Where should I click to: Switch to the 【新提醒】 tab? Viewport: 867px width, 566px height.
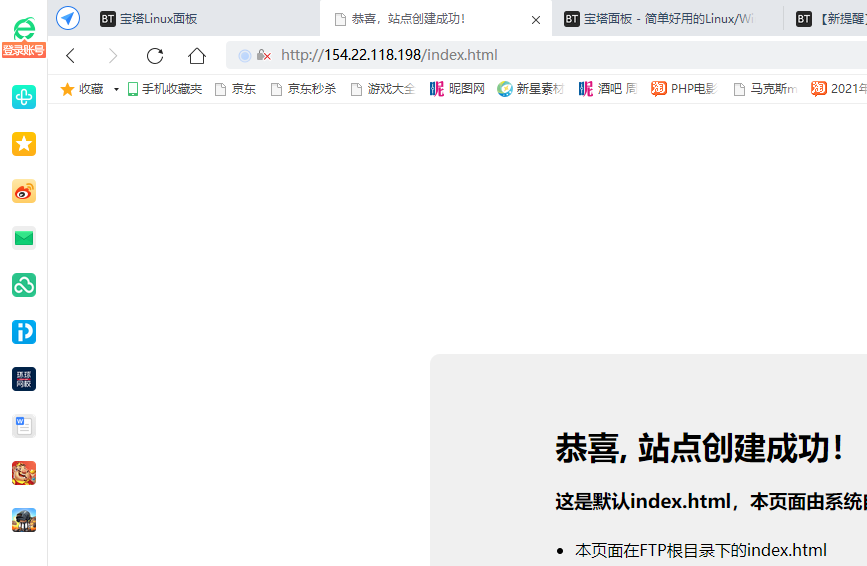pos(829,19)
